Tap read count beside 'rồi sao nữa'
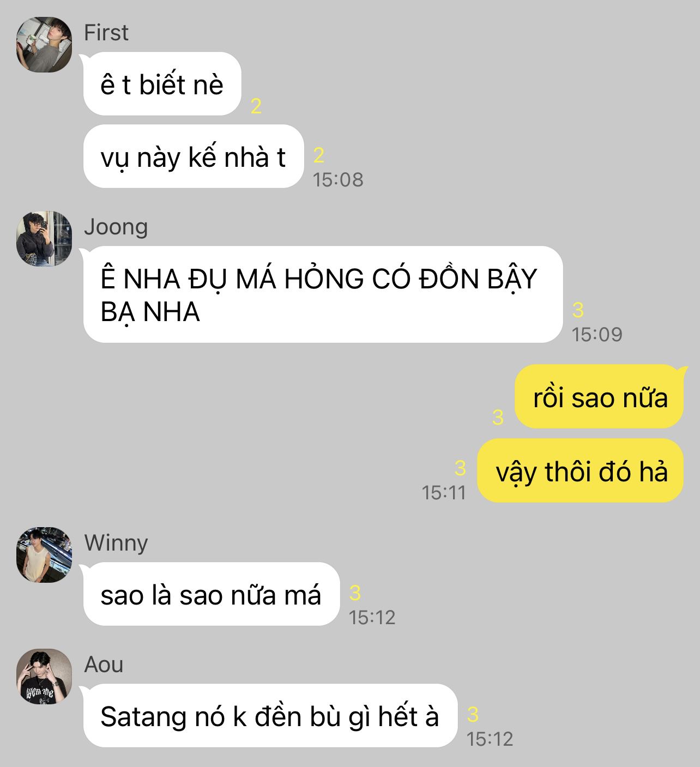Viewport: 700px width, 767px height. pyautogui.click(x=498, y=418)
